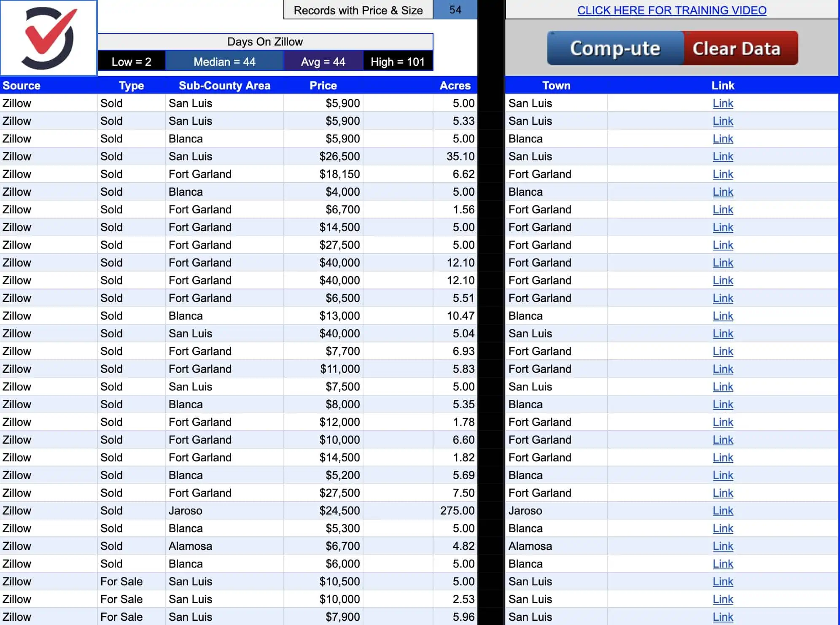Open the Link for Fort Garland $40,000 listing

click(x=722, y=263)
